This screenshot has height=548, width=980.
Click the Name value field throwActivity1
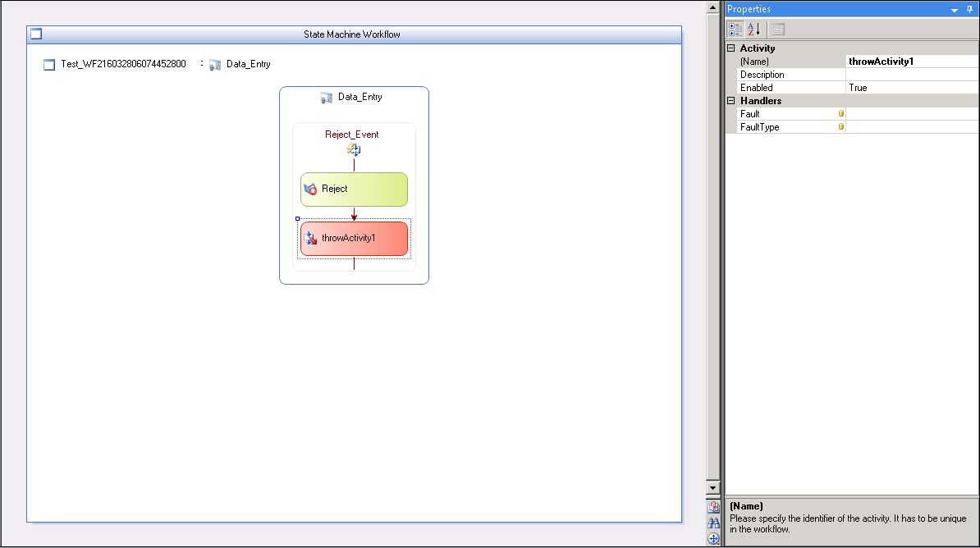click(912, 62)
